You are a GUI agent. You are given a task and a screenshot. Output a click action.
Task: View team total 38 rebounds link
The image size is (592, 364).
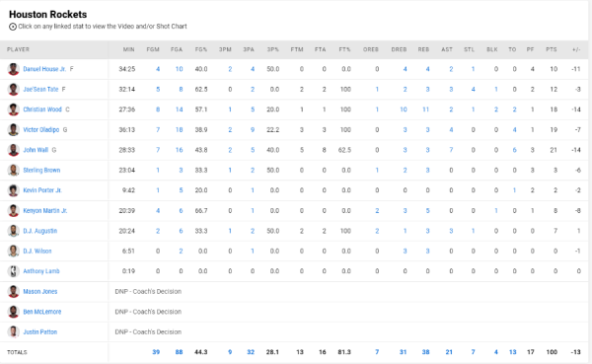click(425, 352)
